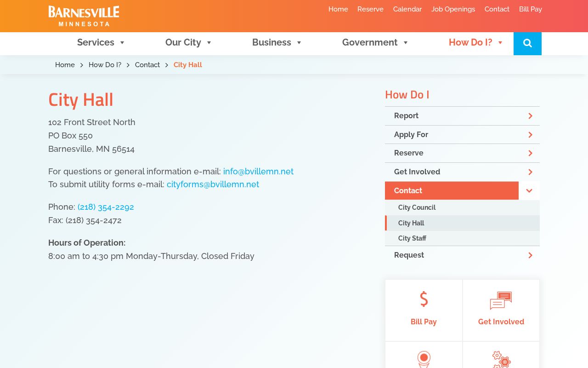Email info@bvillemn.net link
This screenshot has height=368, width=588.
[x=258, y=172]
